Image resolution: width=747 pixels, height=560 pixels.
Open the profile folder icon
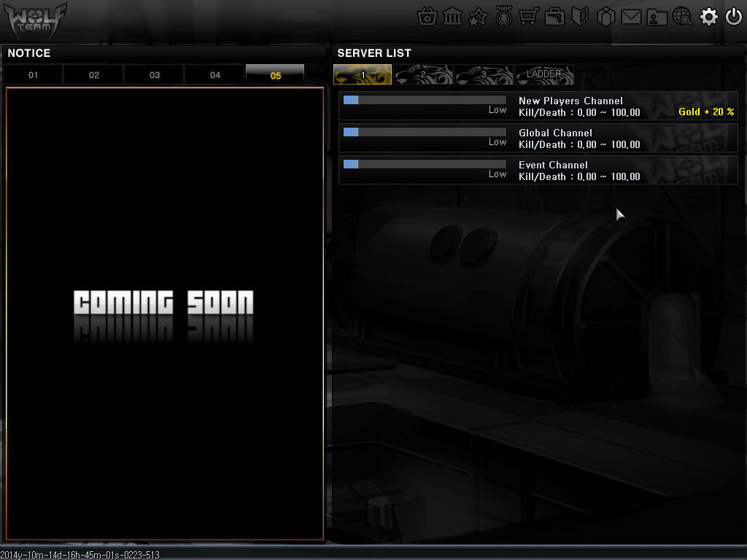coord(657,17)
